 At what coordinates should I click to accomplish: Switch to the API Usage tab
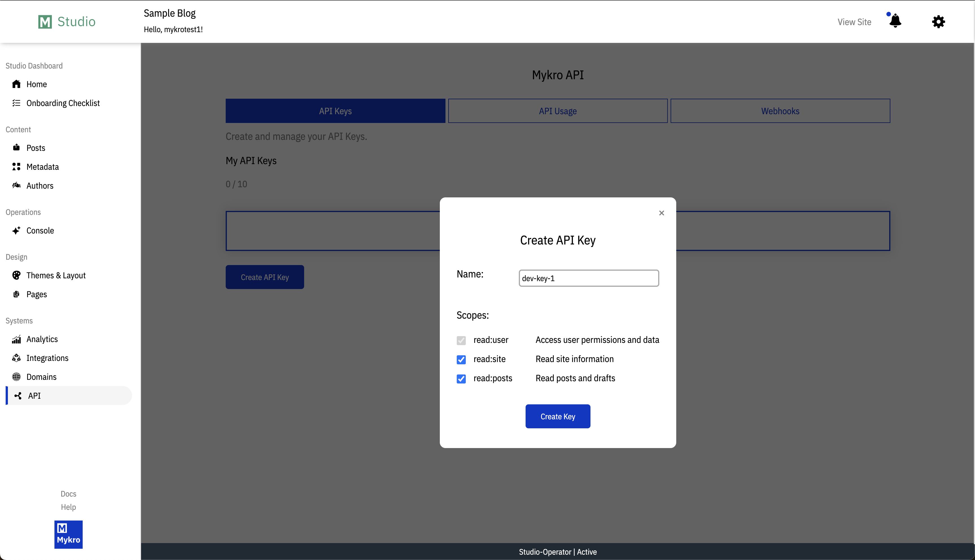pos(557,111)
